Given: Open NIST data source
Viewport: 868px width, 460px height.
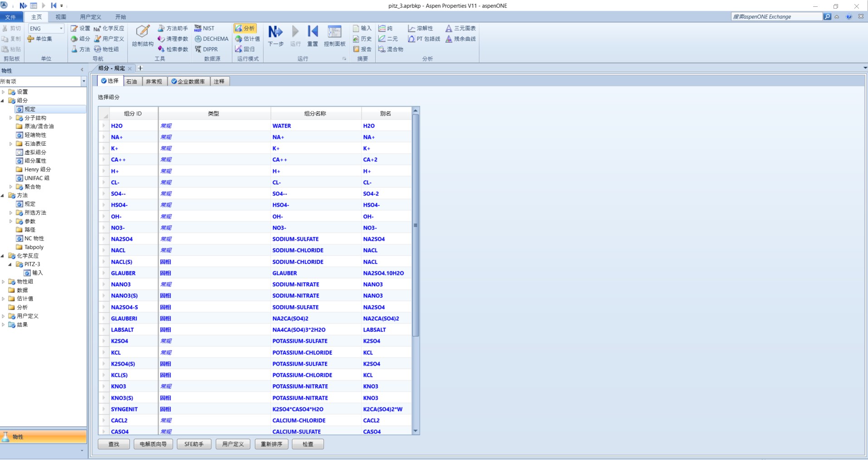Looking at the screenshot, I should (x=204, y=28).
